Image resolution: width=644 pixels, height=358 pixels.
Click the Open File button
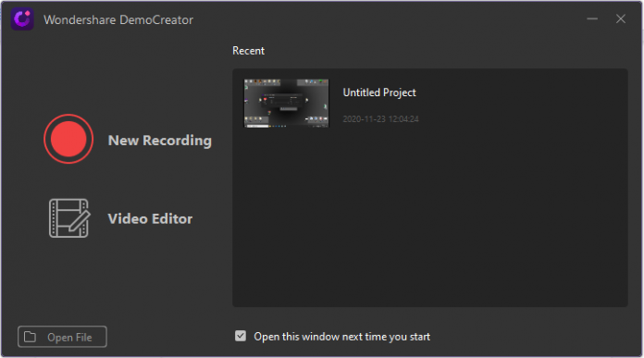[x=62, y=337]
